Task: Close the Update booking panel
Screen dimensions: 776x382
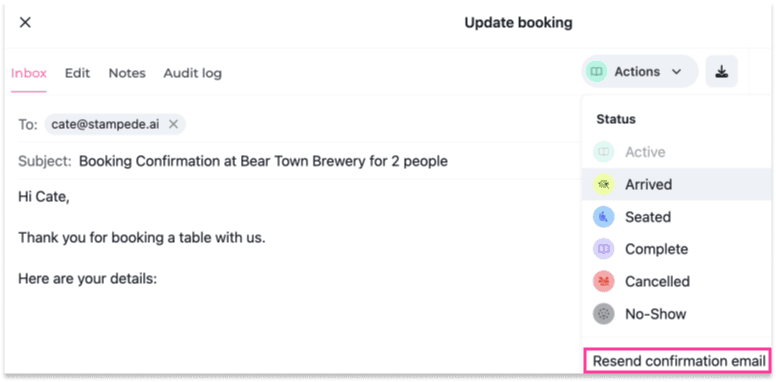Action: tap(25, 22)
